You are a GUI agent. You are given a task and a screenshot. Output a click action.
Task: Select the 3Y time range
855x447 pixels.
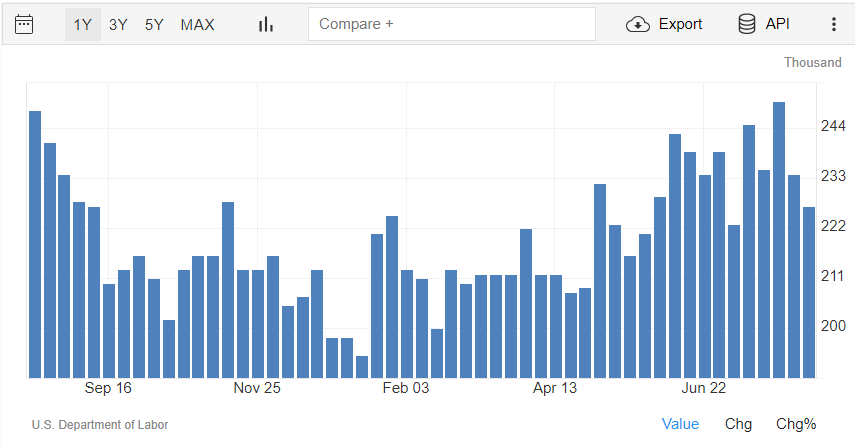click(x=118, y=25)
